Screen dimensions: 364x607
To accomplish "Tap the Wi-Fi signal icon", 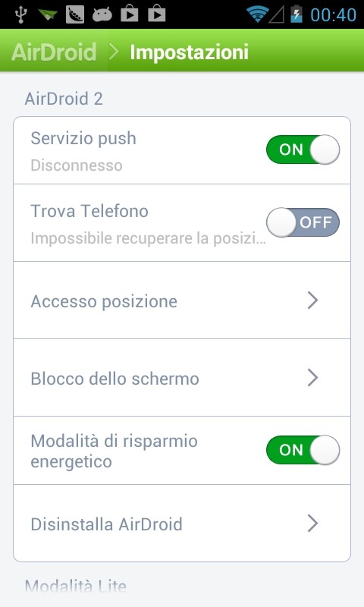I will 256,14.
